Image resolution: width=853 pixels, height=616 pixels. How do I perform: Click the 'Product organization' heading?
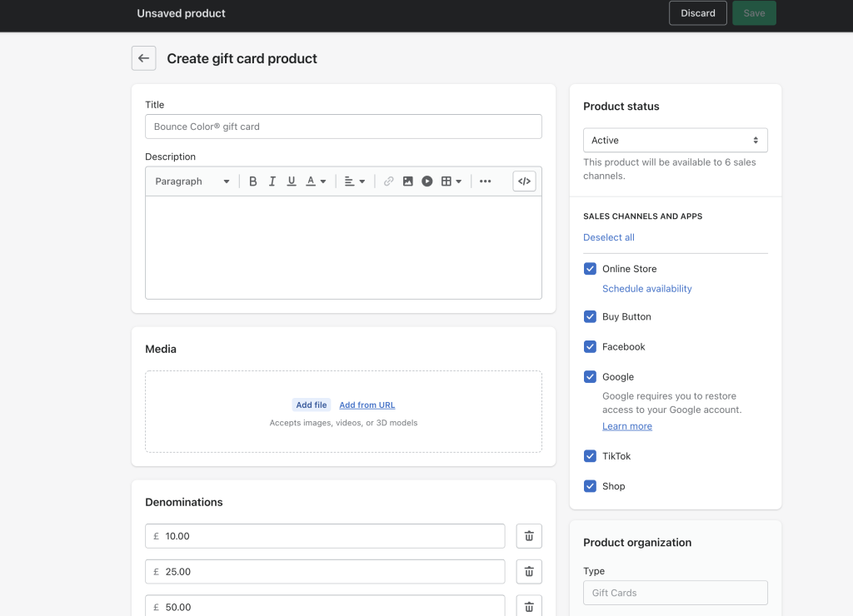click(637, 543)
